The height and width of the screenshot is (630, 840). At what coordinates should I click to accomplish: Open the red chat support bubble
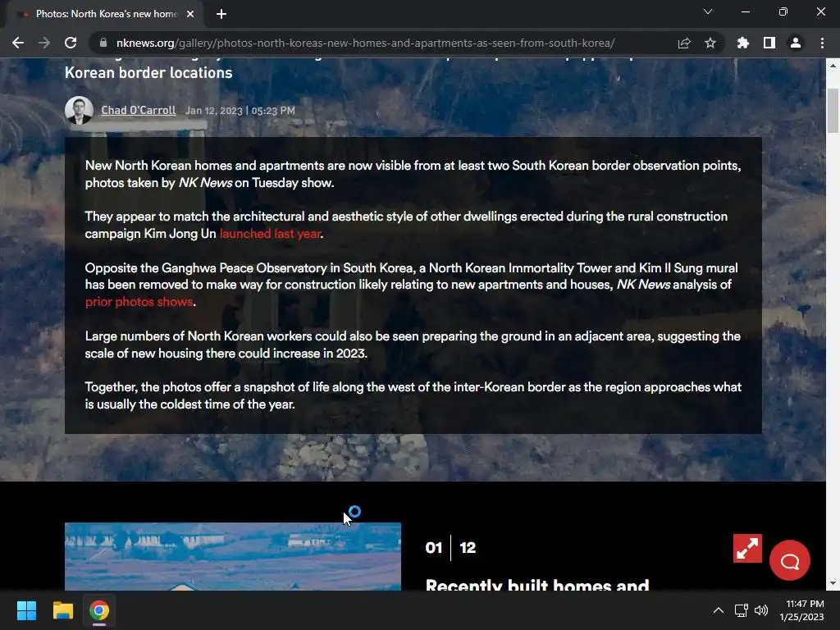click(790, 560)
